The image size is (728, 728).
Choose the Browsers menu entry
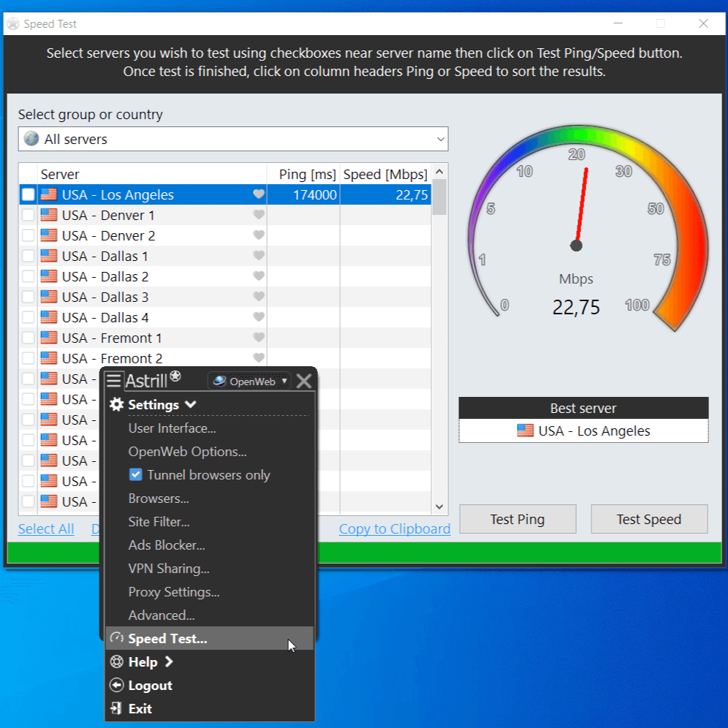(159, 498)
